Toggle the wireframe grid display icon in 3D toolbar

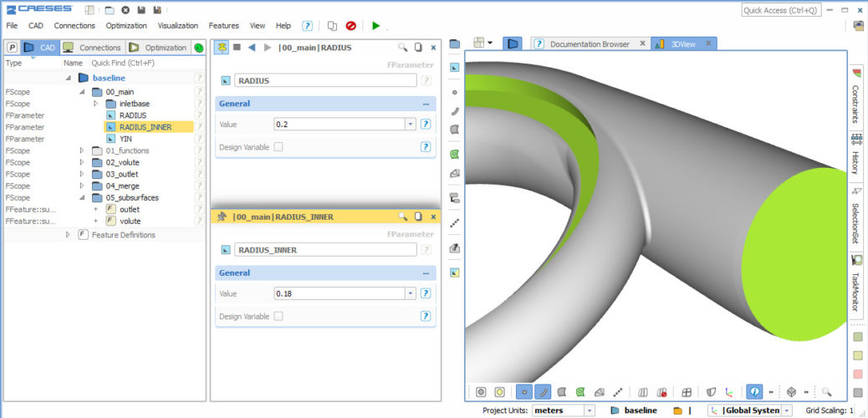point(687,391)
